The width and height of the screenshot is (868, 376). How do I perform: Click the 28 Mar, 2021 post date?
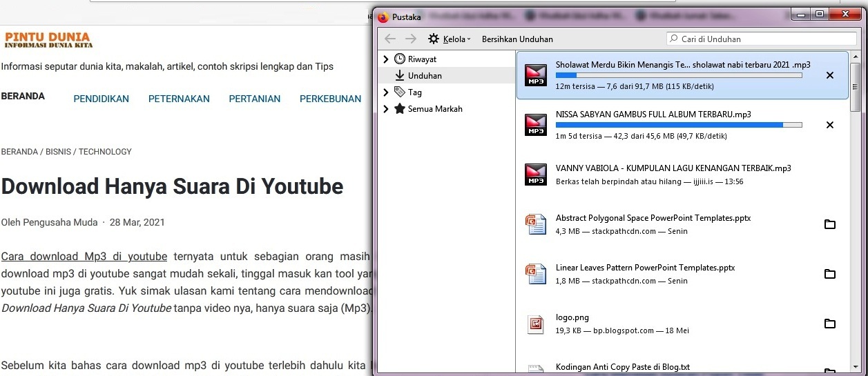tap(137, 222)
